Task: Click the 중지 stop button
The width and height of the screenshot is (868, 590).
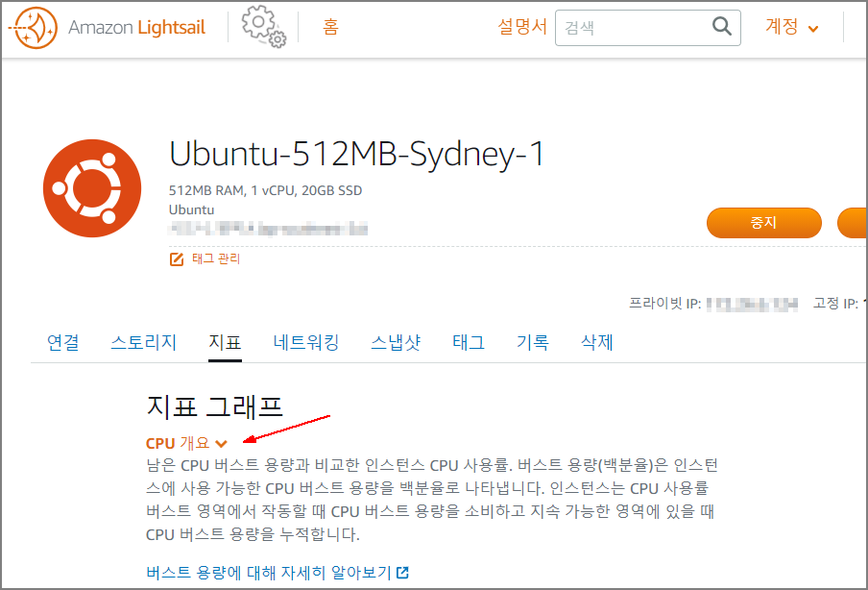Action: pyautogui.click(x=764, y=223)
